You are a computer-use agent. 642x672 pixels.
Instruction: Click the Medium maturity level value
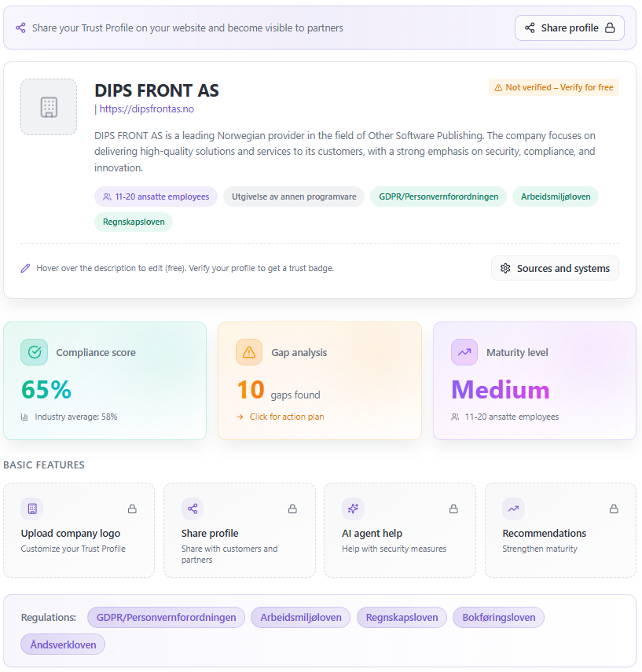pyautogui.click(x=500, y=390)
